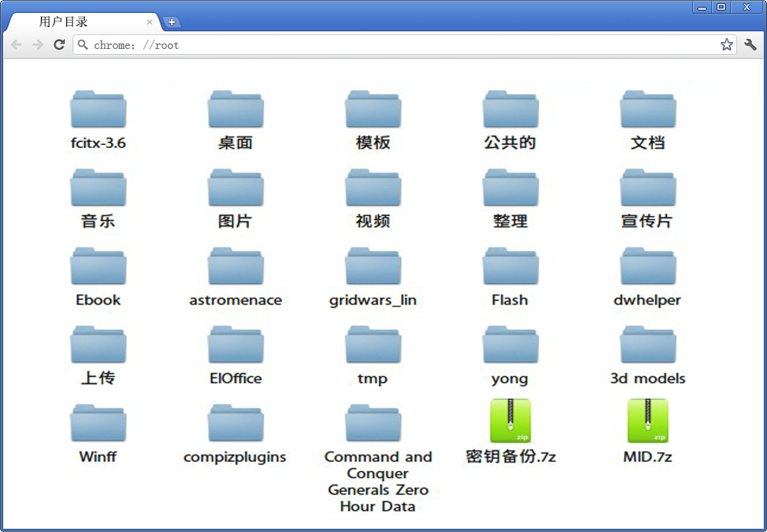Bookmark this page with the star

pyautogui.click(x=727, y=45)
